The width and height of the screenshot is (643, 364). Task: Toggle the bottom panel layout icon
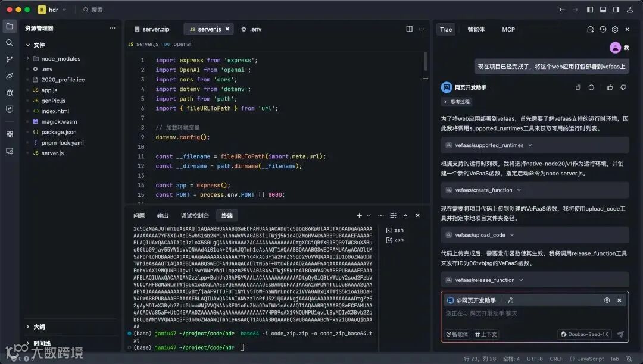pyautogui.click(x=603, y=10)
